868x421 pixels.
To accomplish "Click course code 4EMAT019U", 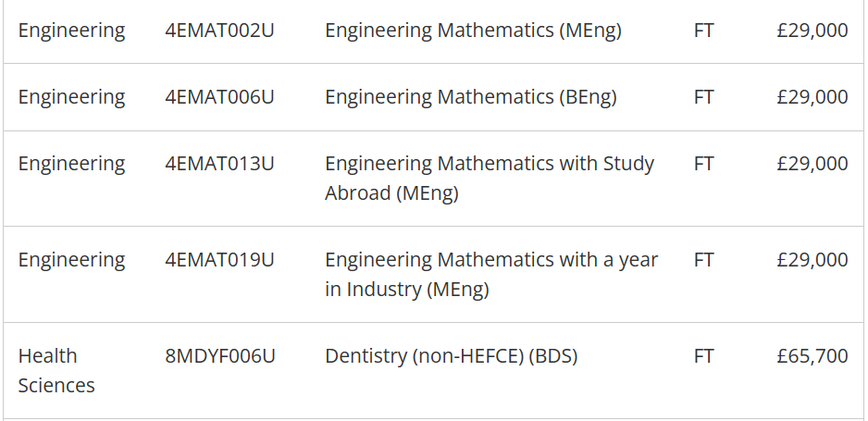I will [x=219, y=260].
